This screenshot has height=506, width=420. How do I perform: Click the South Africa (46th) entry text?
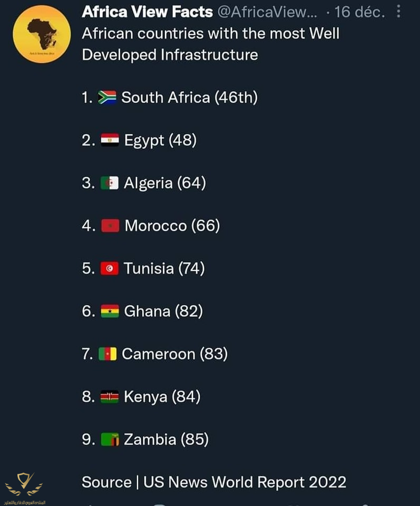tap(190, 98)
